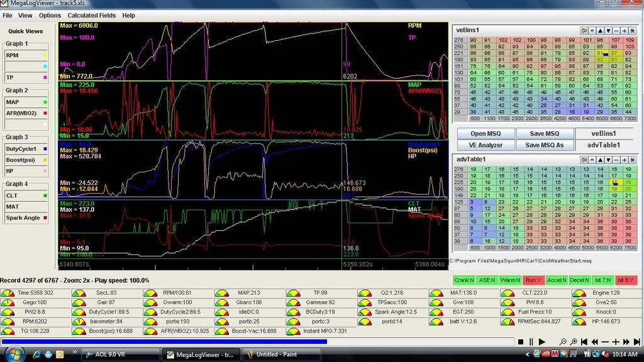Click the equals icon on advTable1 toolbar

click(592, 160)
